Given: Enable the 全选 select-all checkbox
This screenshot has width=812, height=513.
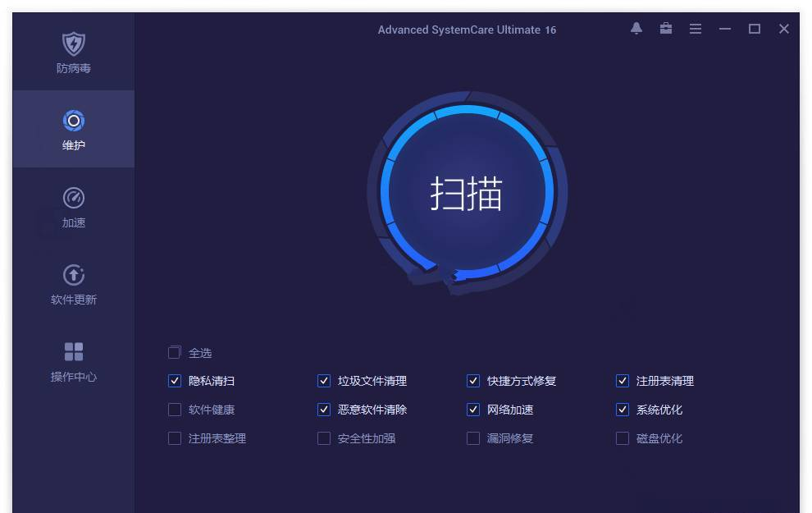Looking at the screenshot, I should (174, 352).
